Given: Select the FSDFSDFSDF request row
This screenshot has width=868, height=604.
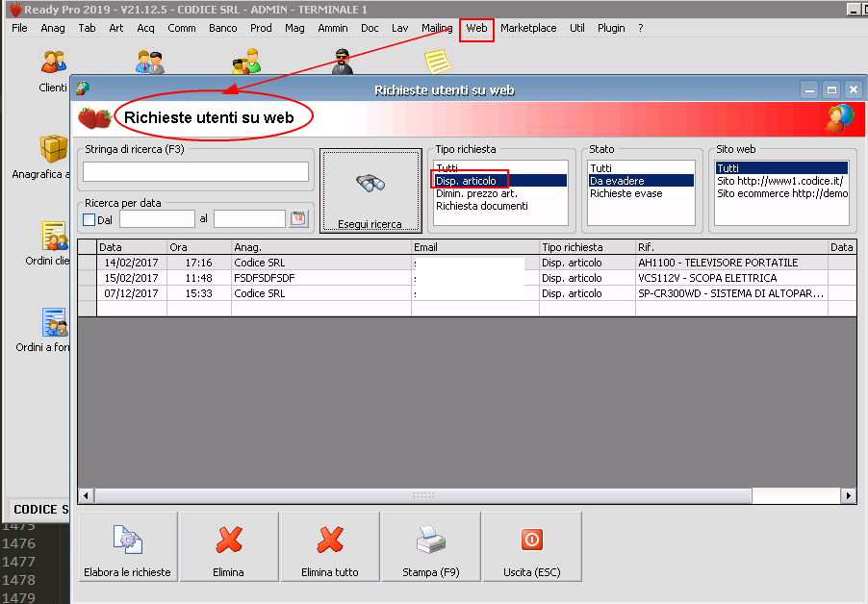Looking at the screenshot, I should pyautogui.click(x=266, y=278).
